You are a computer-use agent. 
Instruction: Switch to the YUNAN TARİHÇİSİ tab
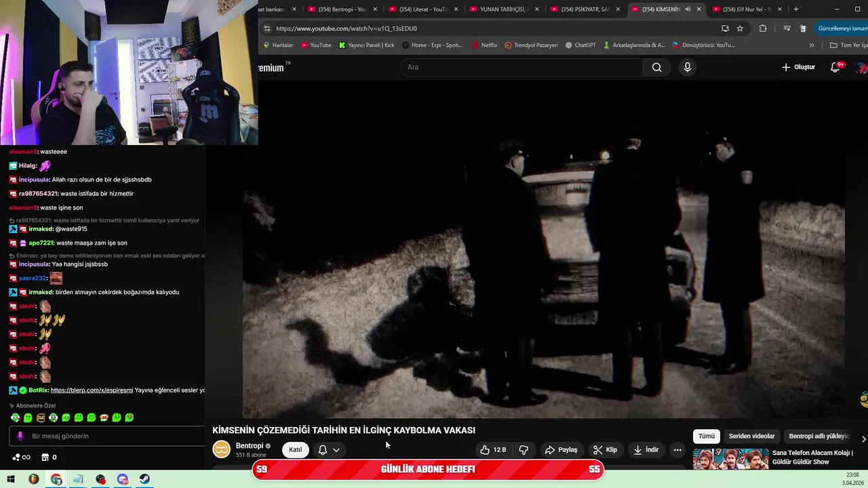coord(504,9)
